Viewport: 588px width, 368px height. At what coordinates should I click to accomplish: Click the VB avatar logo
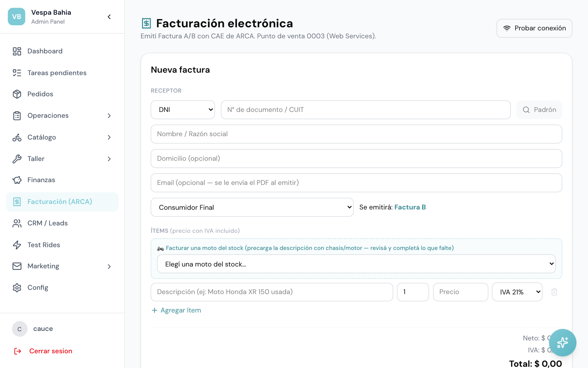point(17,17)
